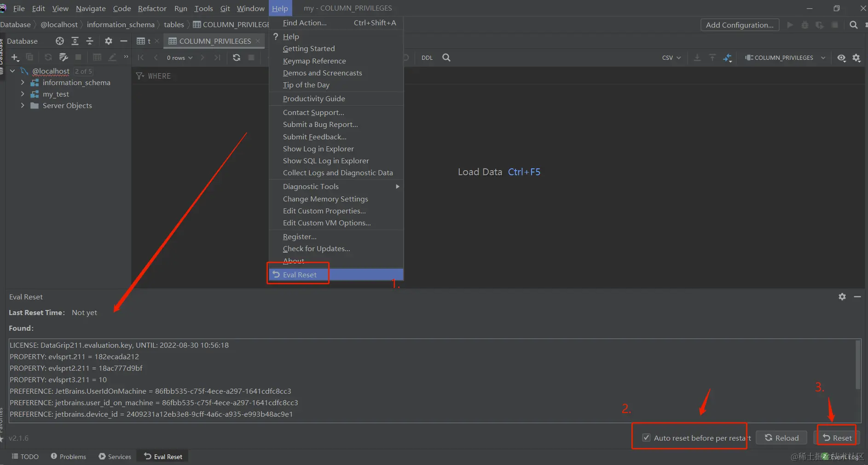
Task: Select Eval Reset in the Help menu
Action: pyautogui.click(x=336, y=275)
